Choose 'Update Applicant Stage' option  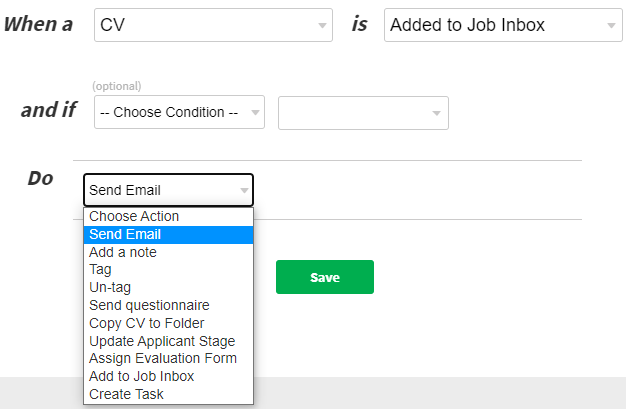[x=163, y=341]
